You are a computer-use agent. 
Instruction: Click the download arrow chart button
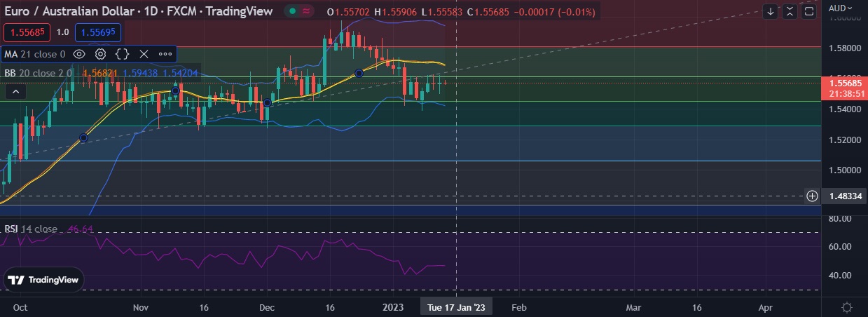pos(771,11)
